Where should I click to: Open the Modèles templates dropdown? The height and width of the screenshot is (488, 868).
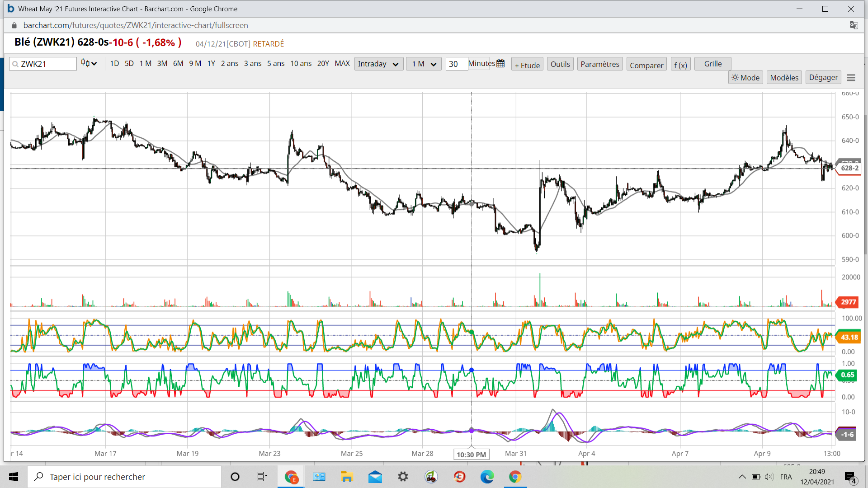pyautogui.click(x=784, y=78)
